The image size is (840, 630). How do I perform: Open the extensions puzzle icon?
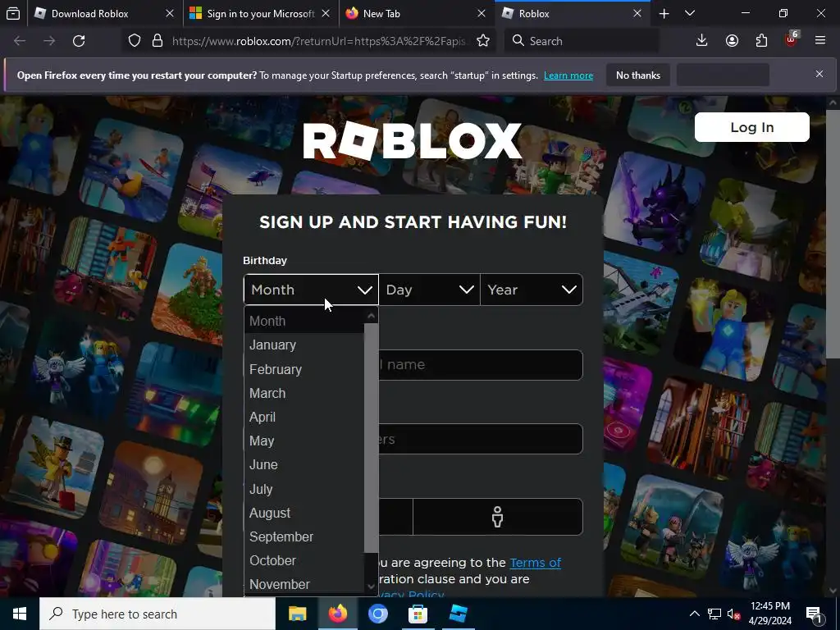[x=761, y=41]
